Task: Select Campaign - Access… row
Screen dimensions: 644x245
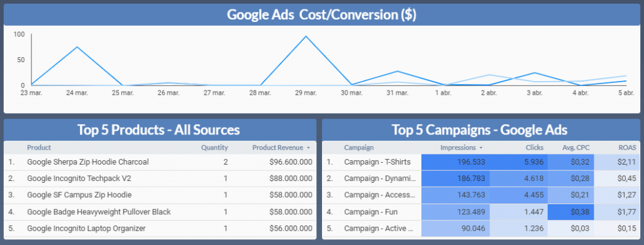Action: click(x=481, y=195)
